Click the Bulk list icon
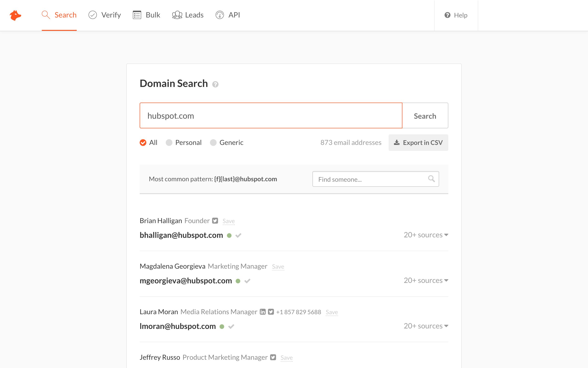Viewport: 588px width, 368px height. pos(137,15)
